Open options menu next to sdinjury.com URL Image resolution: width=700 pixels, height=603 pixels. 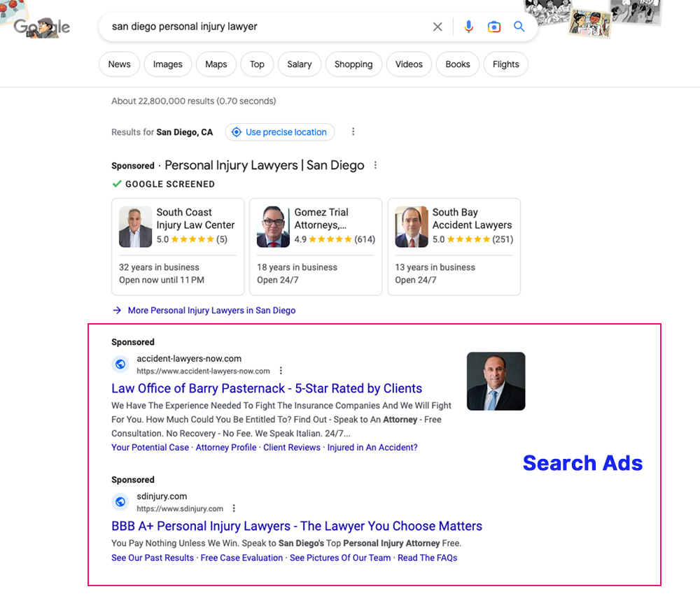coord(234,509)
